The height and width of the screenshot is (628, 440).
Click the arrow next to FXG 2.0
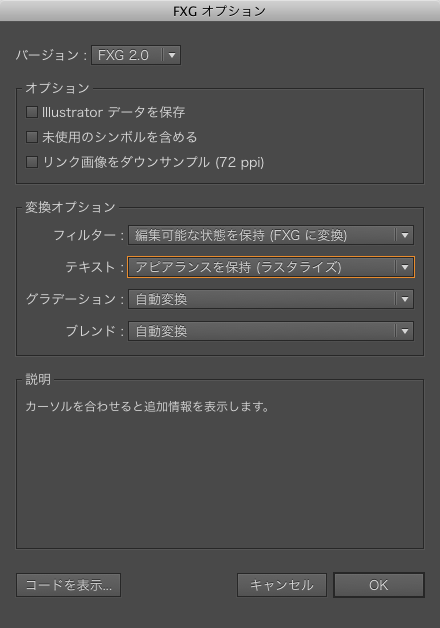pos(172,55)
